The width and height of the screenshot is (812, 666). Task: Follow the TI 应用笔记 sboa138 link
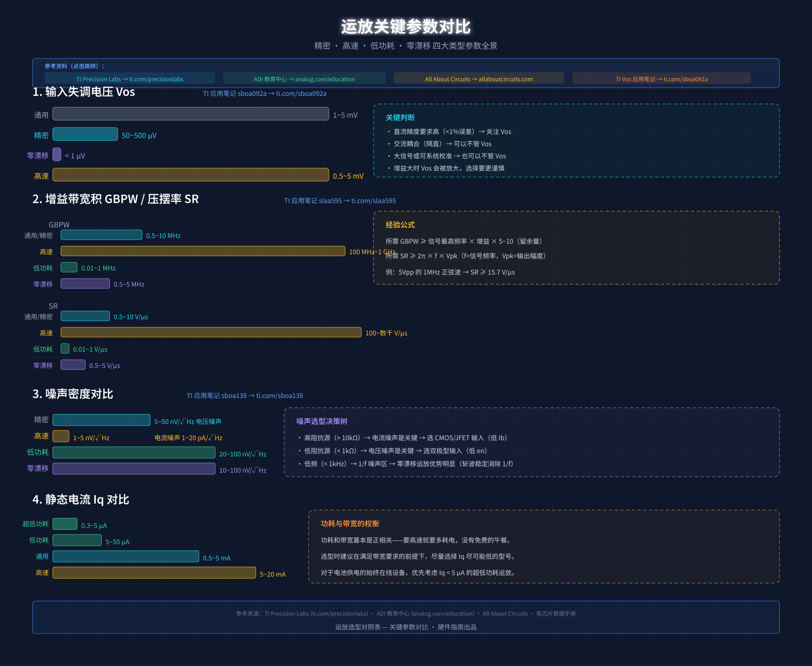point(245,396)
